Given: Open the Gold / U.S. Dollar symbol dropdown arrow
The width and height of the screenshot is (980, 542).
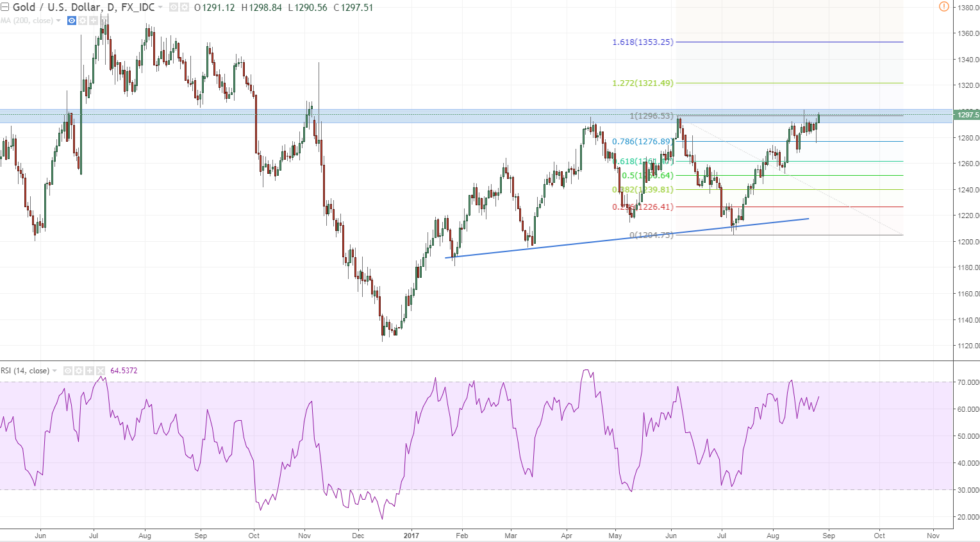Looking at the screenshot, I should [x=160, y=8].
